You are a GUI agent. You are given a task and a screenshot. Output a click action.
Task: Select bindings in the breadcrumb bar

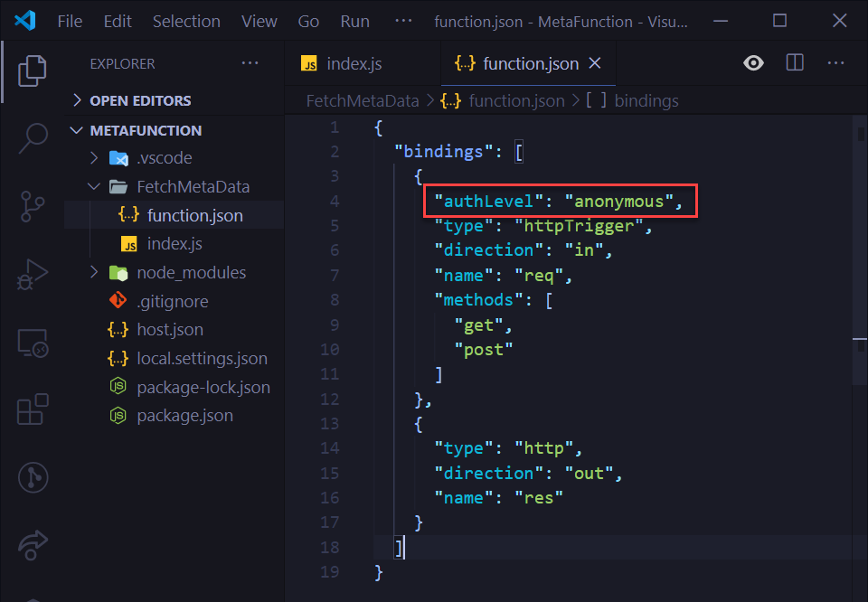click(x=646, y=100)
